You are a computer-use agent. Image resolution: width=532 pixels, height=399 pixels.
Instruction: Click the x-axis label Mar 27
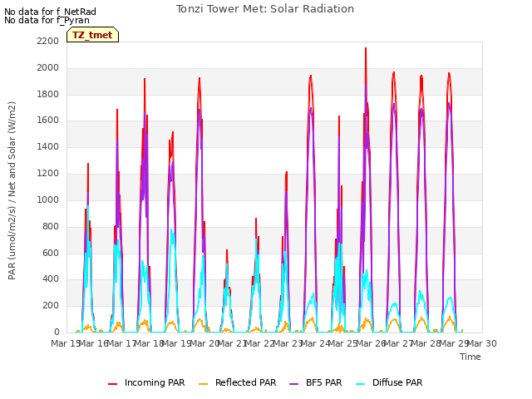399,343
